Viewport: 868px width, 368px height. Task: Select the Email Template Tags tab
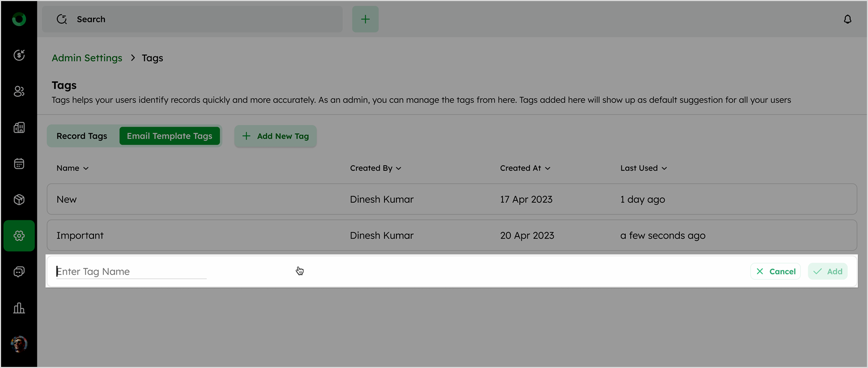pos(169,136)
